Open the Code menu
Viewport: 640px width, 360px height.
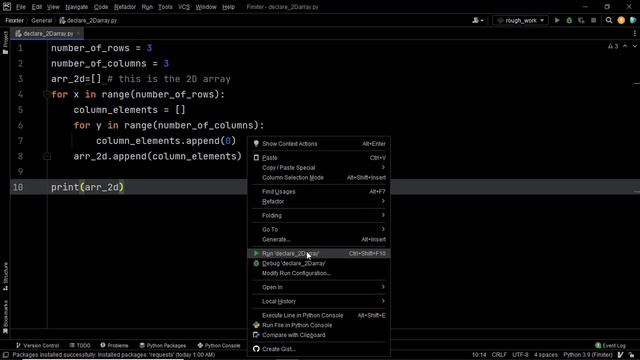tap(101, 7)
